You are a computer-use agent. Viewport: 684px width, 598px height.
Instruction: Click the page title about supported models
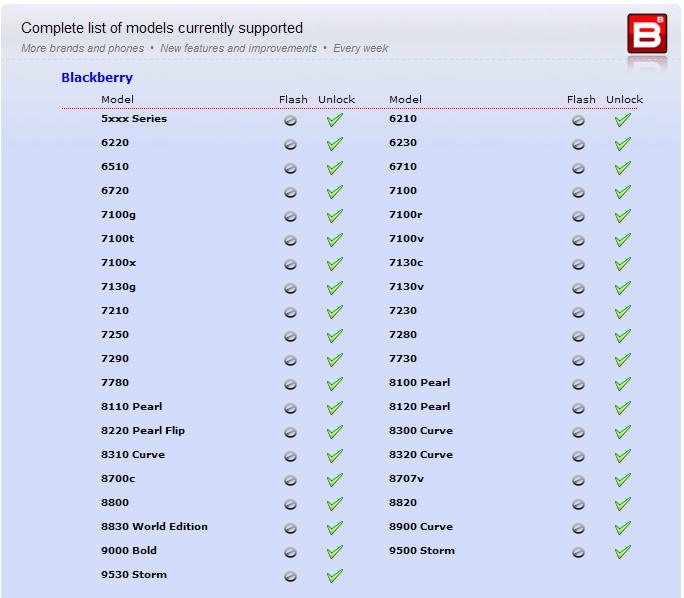point(162,28)
